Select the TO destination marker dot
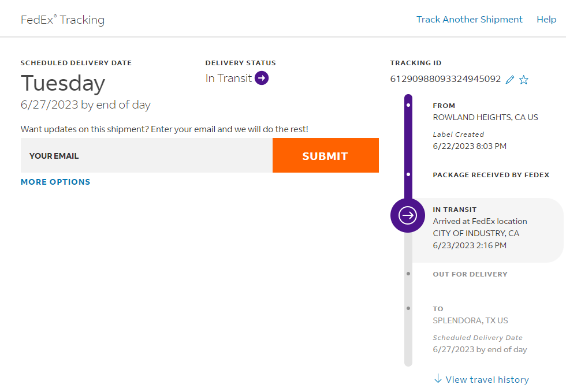This screenshot has width=566, height=392. 408,308
